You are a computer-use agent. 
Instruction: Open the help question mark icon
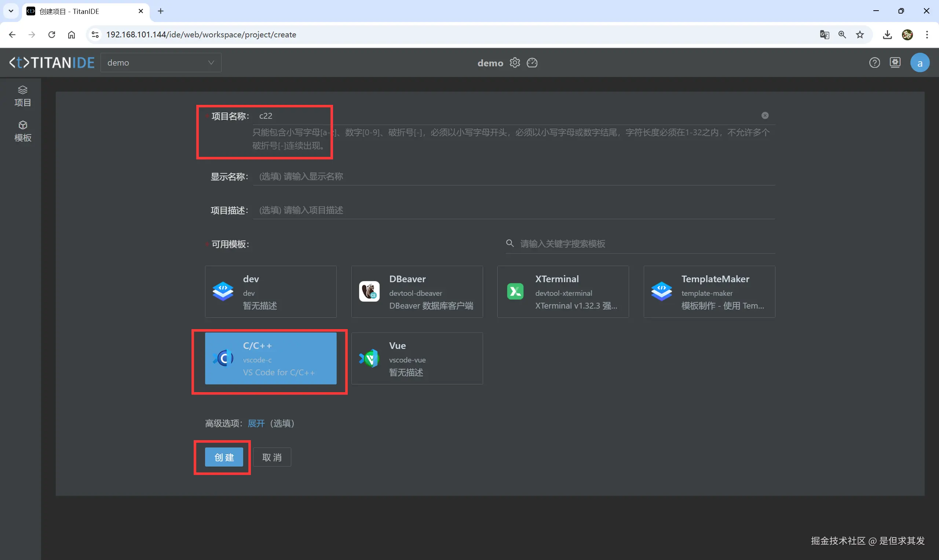[x=874, y=63]
